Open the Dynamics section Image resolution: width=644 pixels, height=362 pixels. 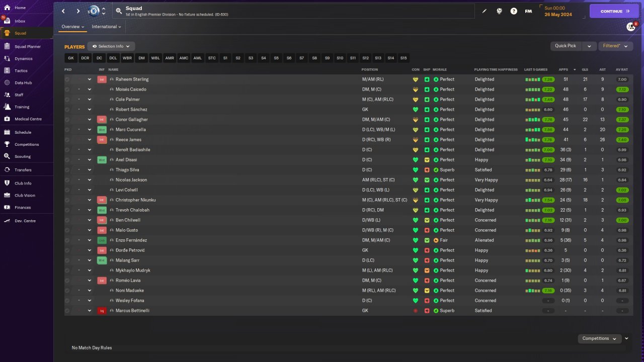(26, 59)
